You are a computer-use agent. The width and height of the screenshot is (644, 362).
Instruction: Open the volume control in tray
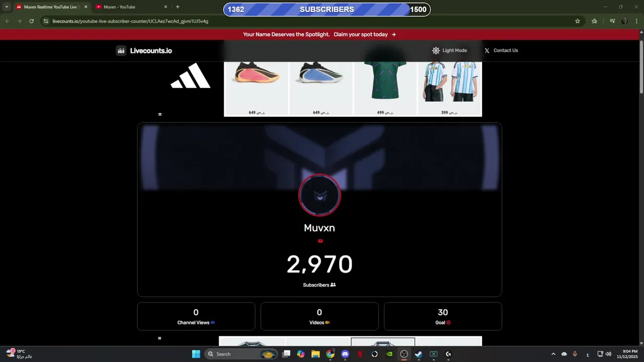coord(608,354)
